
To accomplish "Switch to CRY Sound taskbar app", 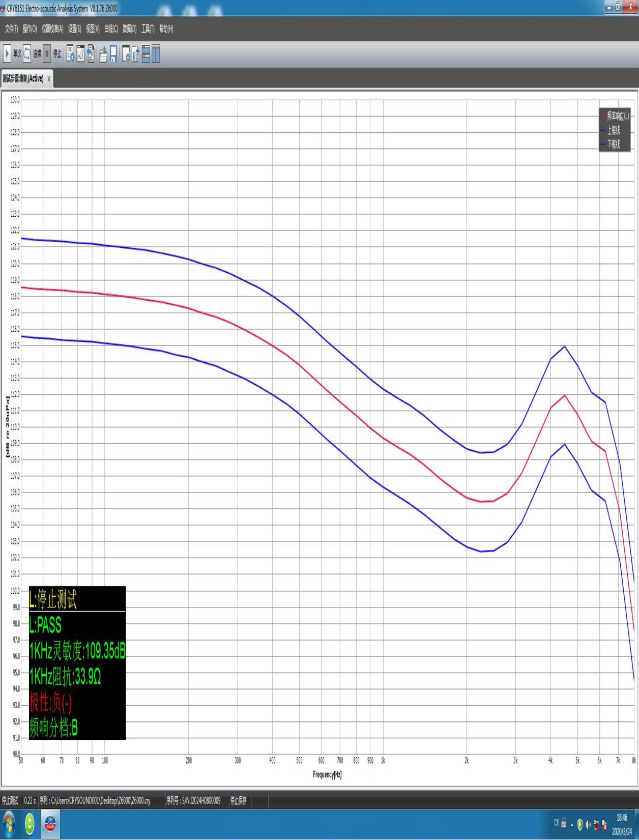I will (50, 824).
